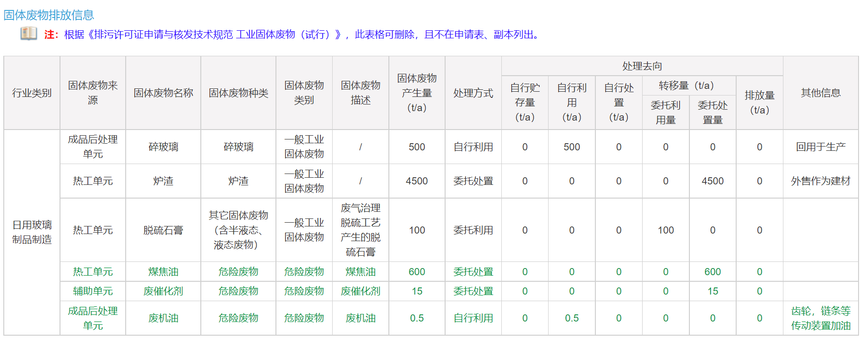Click the 委托利用量 sub-header
Screen dimensions: 868x356
665,113
